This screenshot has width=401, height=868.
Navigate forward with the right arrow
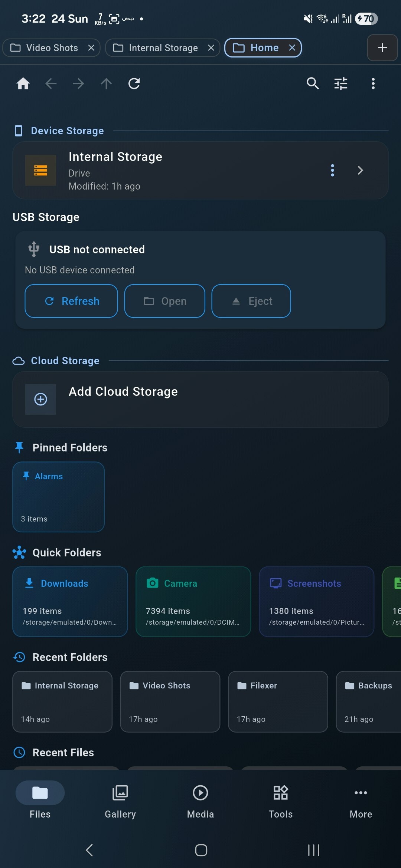[78, 83]
